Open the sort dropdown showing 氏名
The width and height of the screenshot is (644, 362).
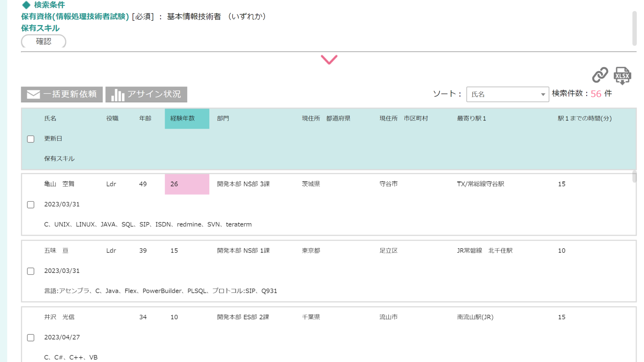coord(503,95)
